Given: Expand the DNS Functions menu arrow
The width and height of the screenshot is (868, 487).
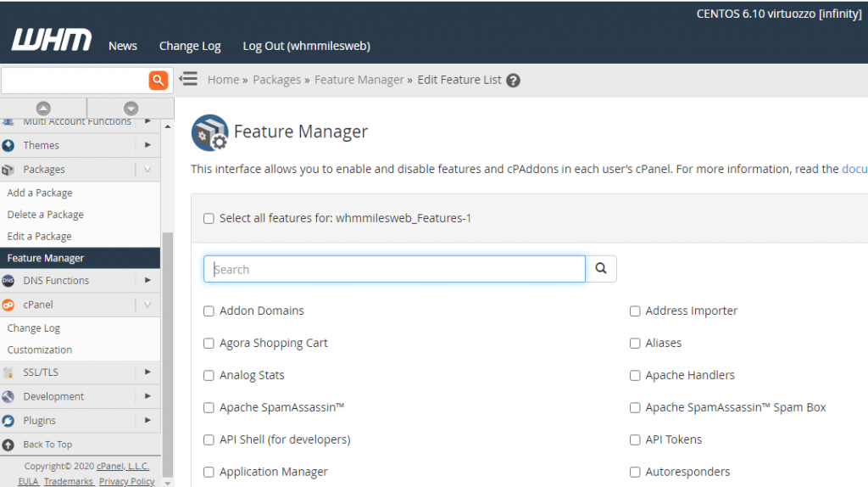Looking at the screenshot, I should tap(147, 280).
